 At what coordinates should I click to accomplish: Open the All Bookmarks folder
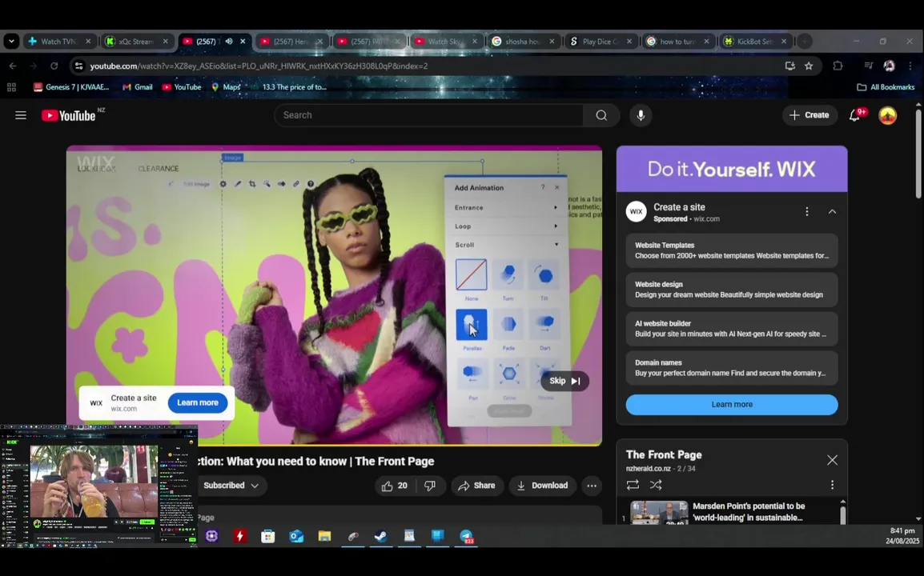click(886, 87)
